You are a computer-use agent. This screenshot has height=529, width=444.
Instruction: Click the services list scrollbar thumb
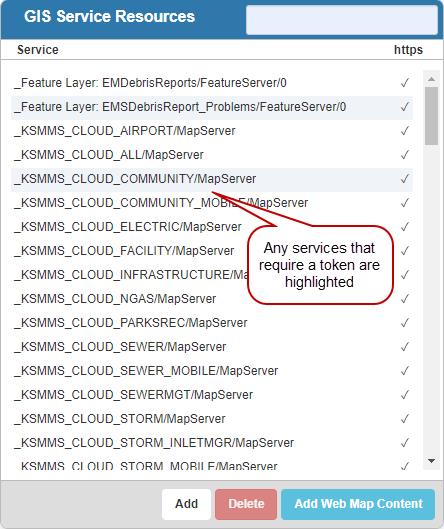coord(431,116)
